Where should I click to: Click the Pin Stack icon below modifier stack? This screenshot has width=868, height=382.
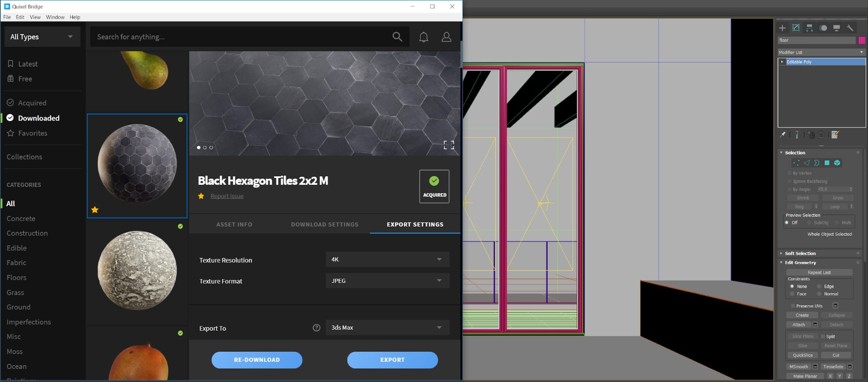pos(783,135)
